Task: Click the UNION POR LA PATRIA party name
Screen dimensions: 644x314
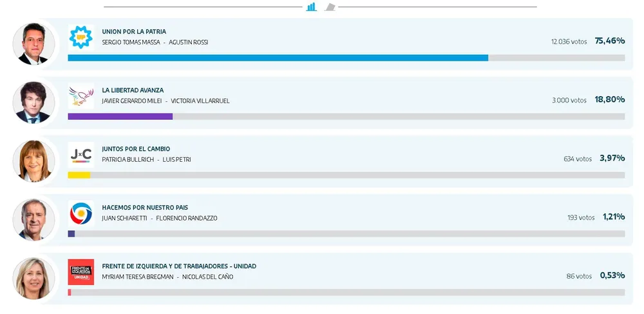Action: pyautogui.click(x=134, y=32)
